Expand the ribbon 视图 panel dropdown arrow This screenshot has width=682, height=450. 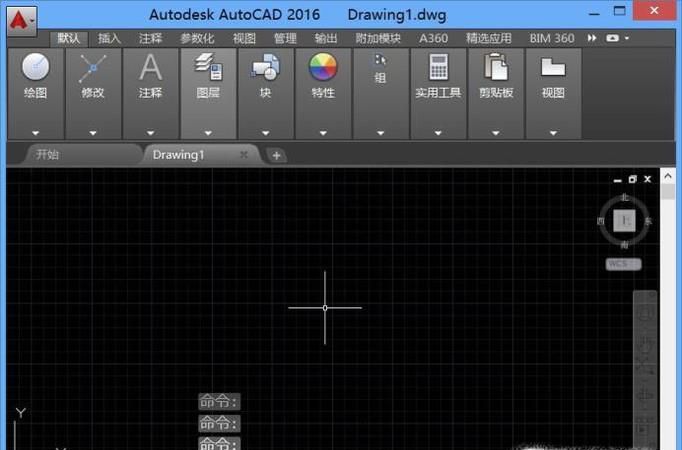(553, 133)
